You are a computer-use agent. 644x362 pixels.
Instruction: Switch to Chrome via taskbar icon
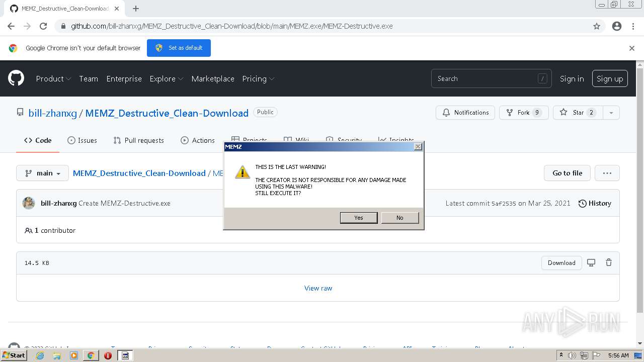coord(91,355)
